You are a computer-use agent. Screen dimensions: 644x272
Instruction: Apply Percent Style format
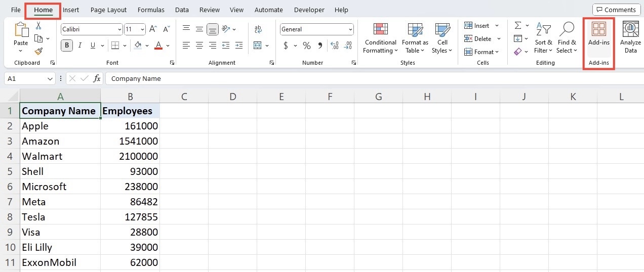[x=307, y=46]
